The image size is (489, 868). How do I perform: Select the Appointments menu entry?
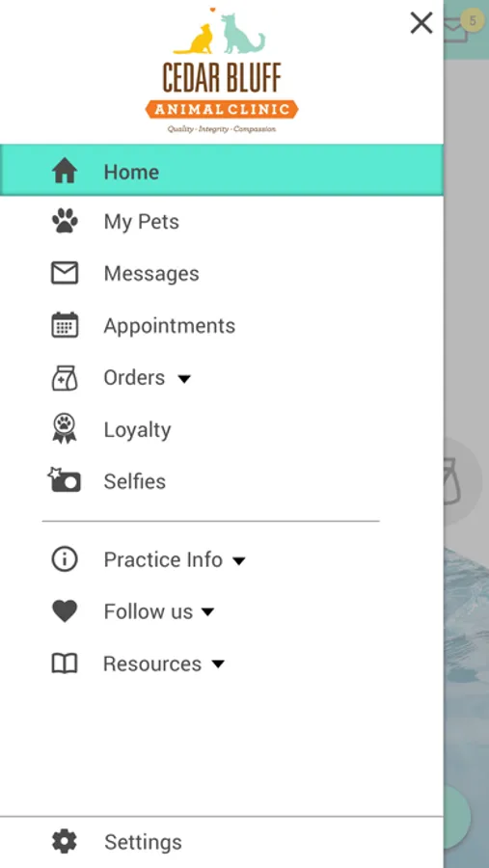pyautogui.click(x=222, y=326)
